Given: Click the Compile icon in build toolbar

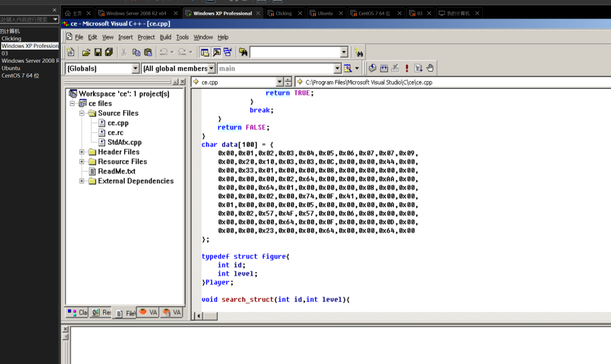Looking at the screenshot, I should (x=372, y=69).
